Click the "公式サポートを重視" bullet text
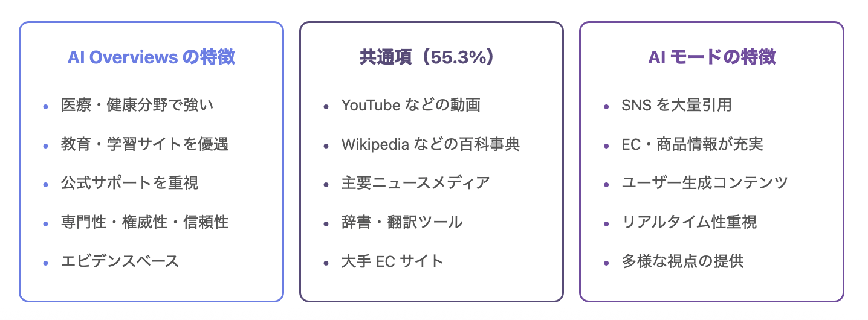Image resolution: width=868 pixels, height=320 pixels. pos(129,183)
